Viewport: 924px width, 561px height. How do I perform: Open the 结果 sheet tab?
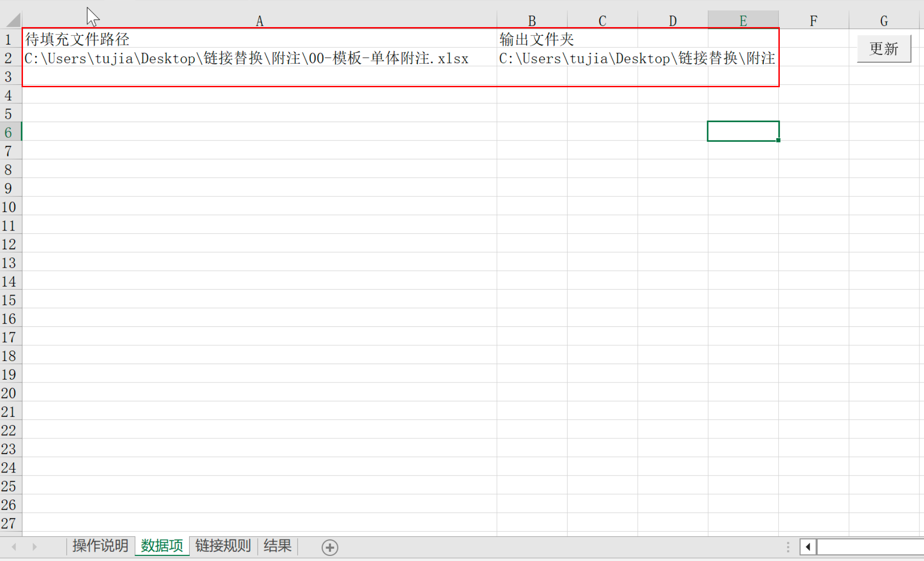tap(277, 546)
